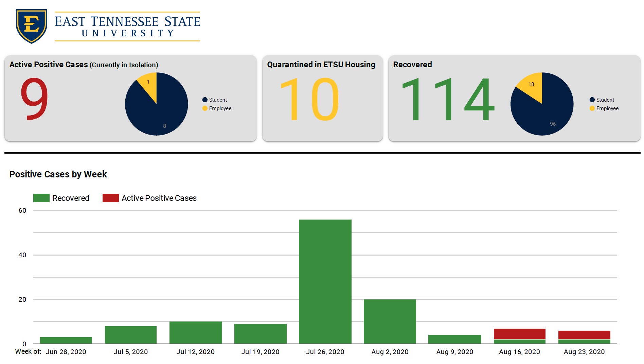Click the tallest bar for Jul 26, 2020
Viewport: 644px width, 364px height.
click(325, 281)
